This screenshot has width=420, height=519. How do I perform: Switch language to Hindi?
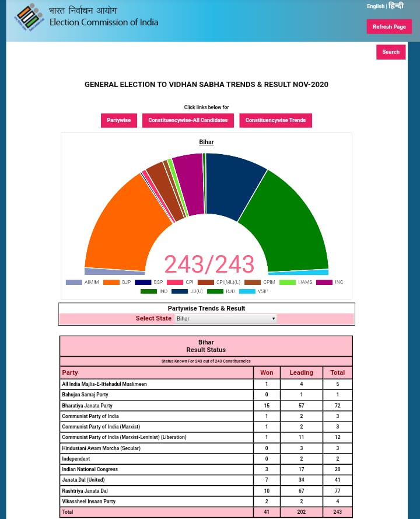pyautogui.click(x=396, y=6)
